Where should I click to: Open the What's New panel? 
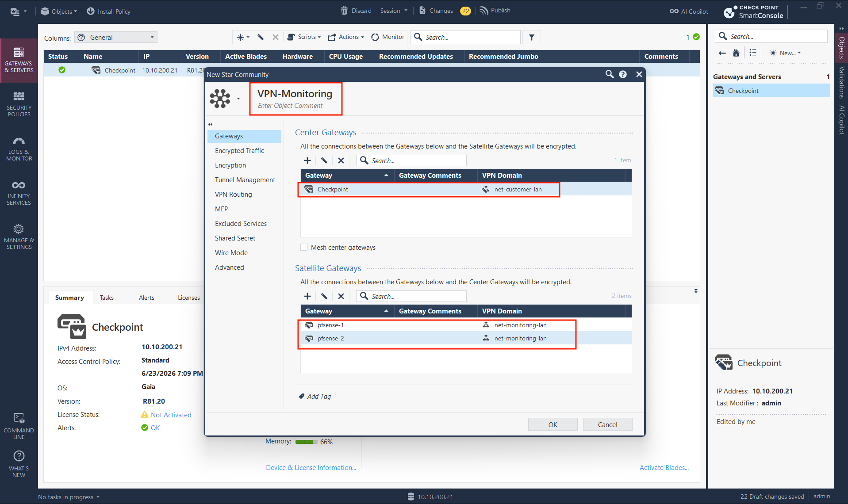tap(19, 463)
